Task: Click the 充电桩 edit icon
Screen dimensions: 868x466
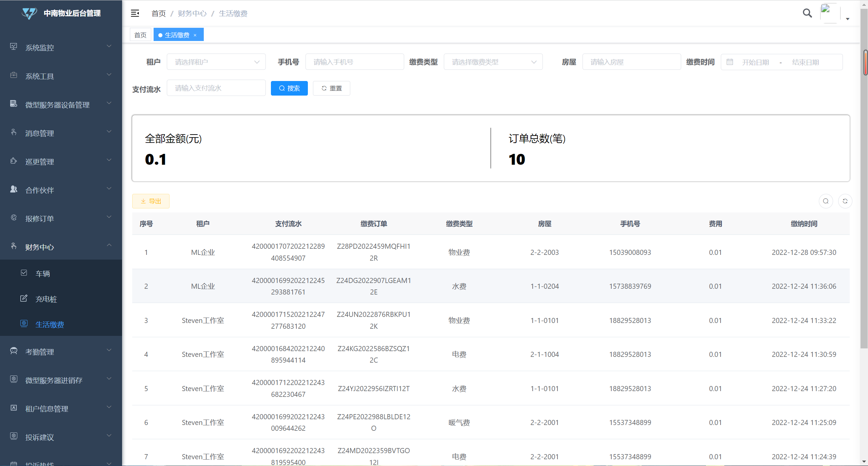Action: coord(24,298)
